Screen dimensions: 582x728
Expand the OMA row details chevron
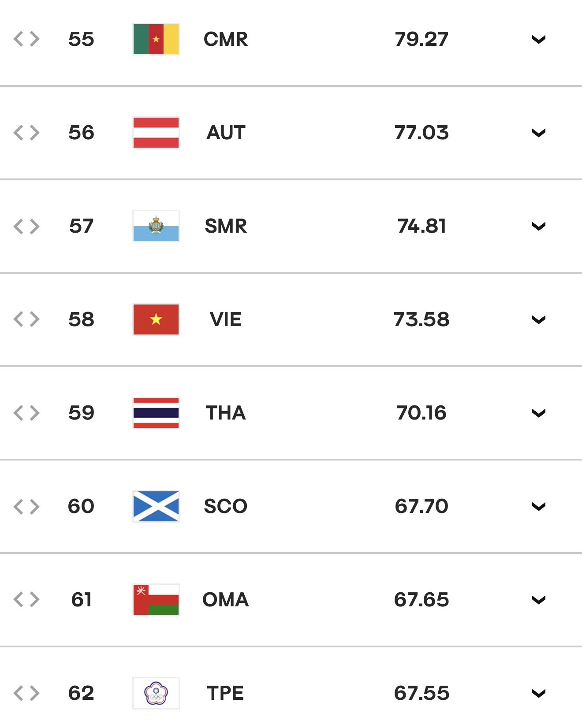(539, 600)
